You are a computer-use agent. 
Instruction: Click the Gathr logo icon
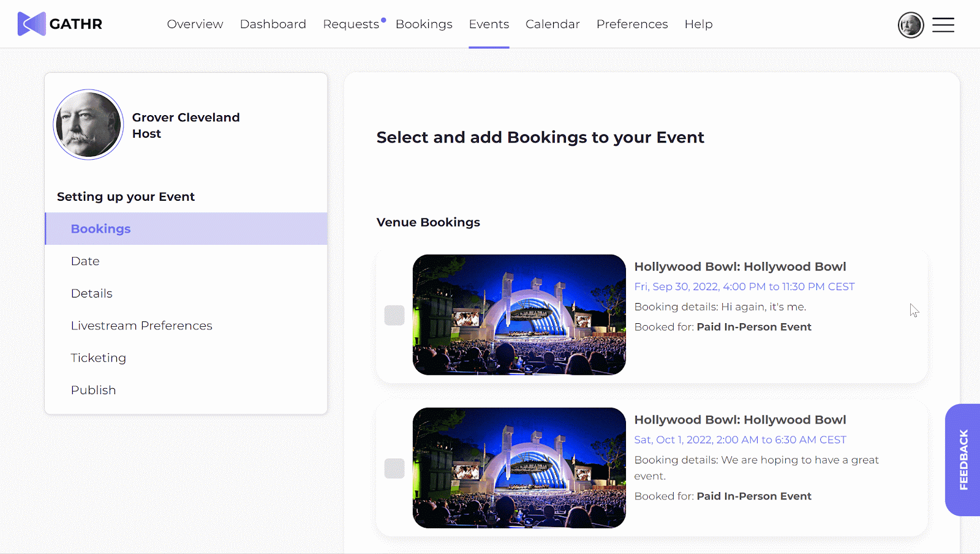[x=32, y=24]
